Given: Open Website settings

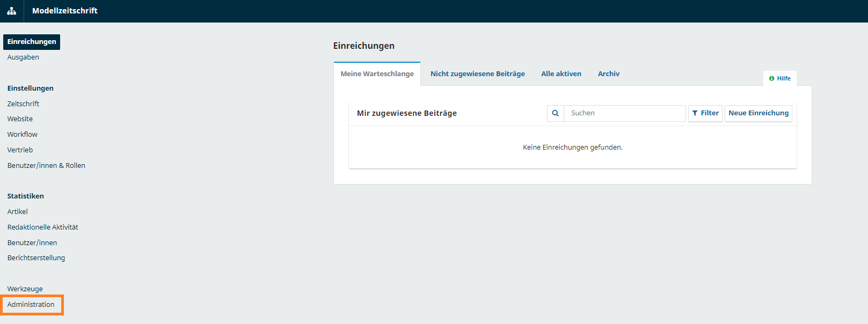Looking at the screenshot, I should 20,119.
